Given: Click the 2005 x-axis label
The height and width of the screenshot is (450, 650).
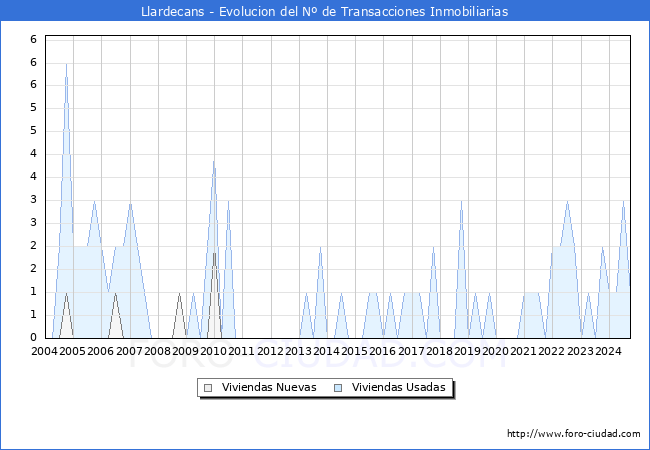Looking at the screenshot, I should [x=72, y=351].
